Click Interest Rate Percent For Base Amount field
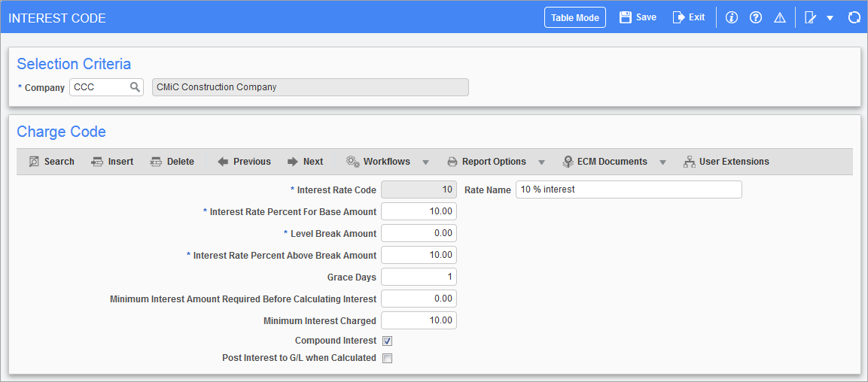The width and height of the screenshot is (868, 382). pos(419,211)
